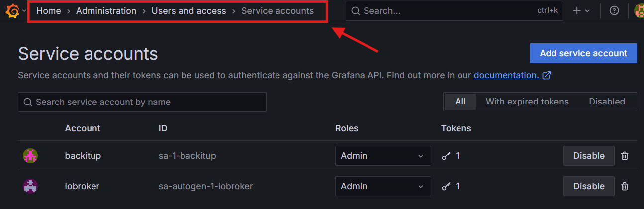Screen dimensions: 644x209
Task: Click the backitup account avatar
Action: pos(30,156)
